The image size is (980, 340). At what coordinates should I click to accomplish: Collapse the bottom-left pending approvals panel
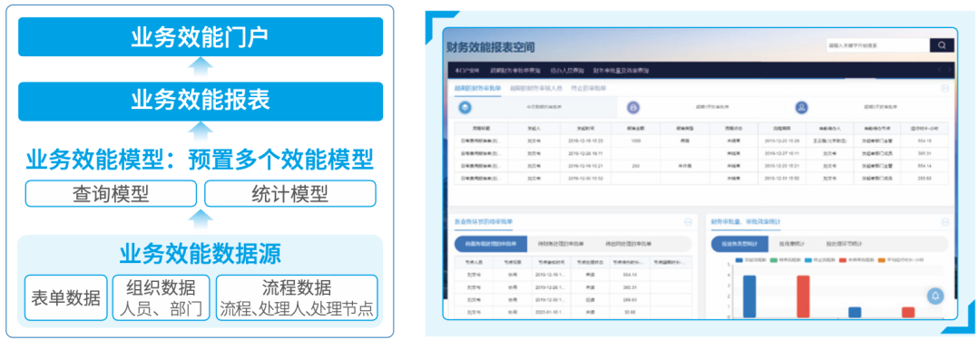(688, 221)
